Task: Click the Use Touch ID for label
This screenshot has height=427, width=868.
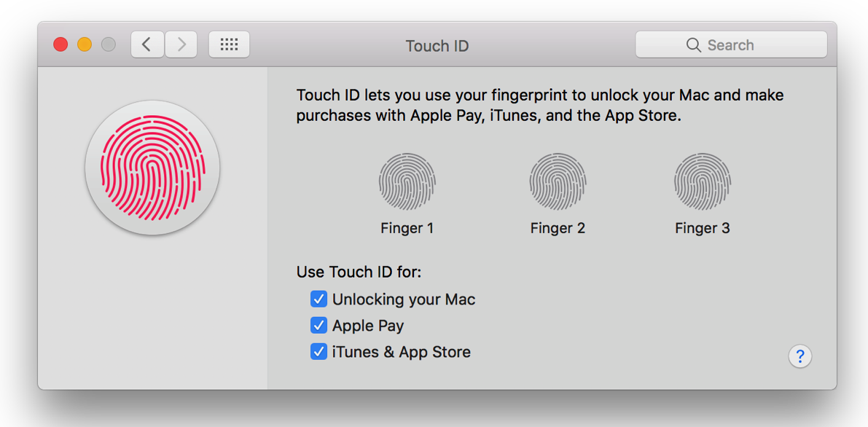Action: [x=359, y=271]
